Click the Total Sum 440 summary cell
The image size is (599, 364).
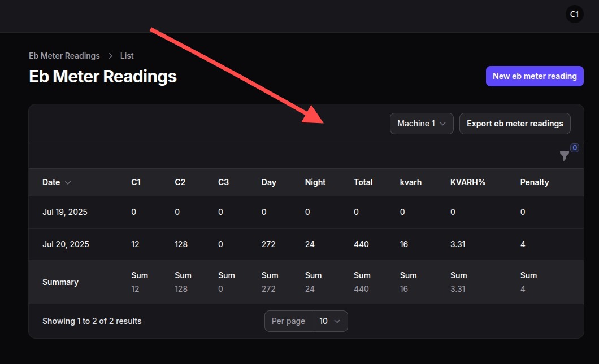362,282
